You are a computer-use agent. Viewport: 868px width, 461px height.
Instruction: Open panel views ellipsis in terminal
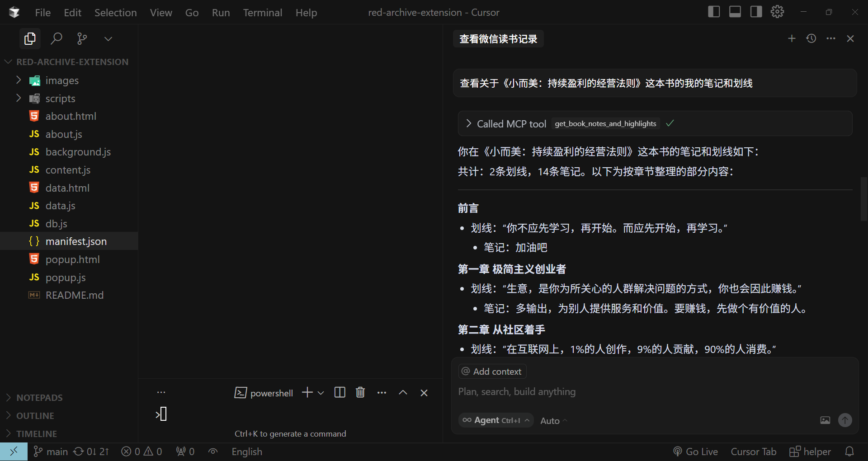(161, 392)
